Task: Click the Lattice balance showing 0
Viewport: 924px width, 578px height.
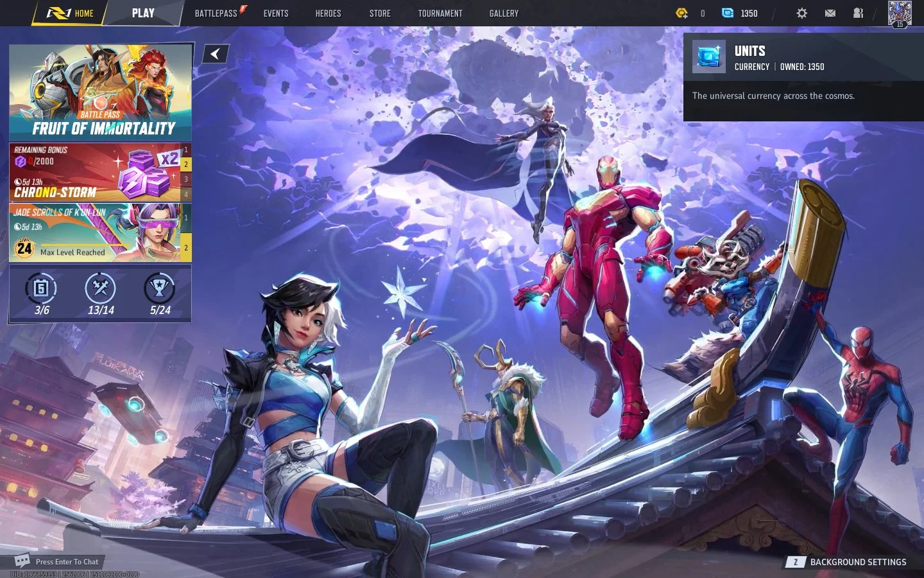Action: pyautogui.click(x=703, y=13)
